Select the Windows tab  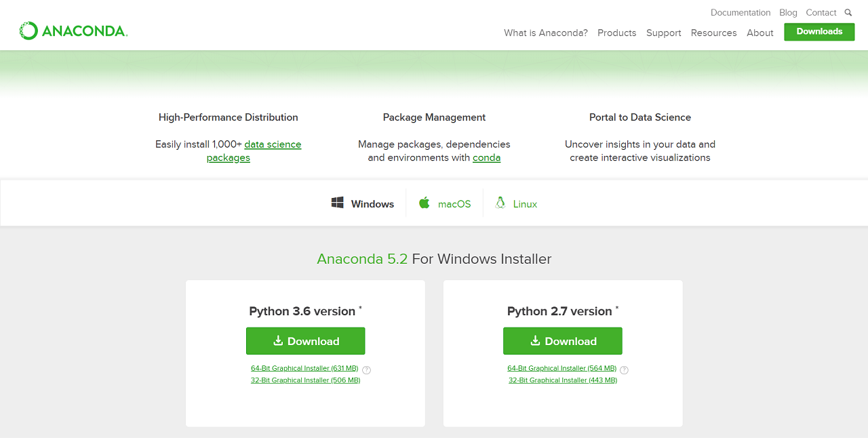pos(363,203)
